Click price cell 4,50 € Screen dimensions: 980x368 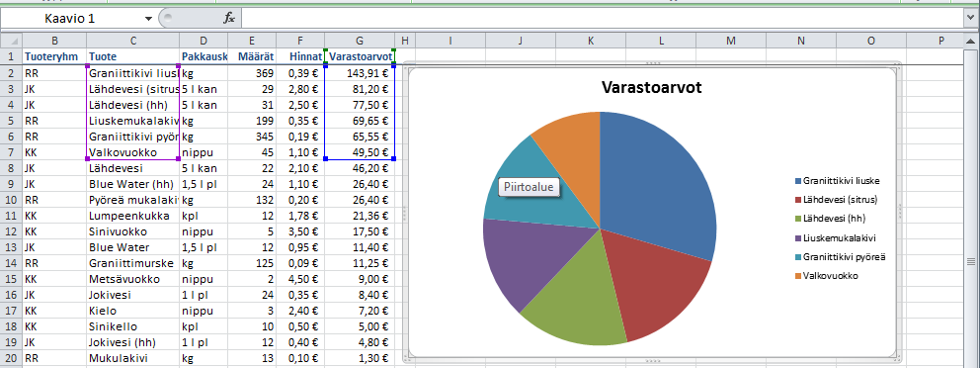[x=300, y=279]
